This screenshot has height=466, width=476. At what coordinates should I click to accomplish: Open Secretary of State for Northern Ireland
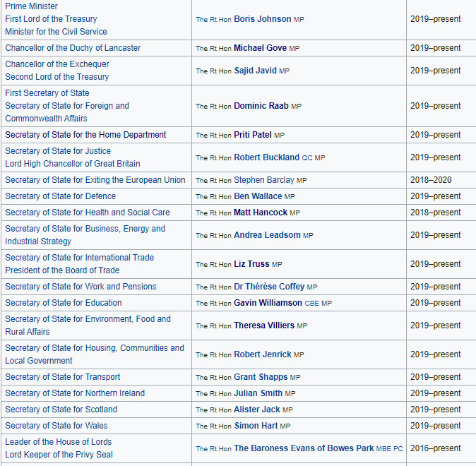pyautogui.click(x=75, y=393)
